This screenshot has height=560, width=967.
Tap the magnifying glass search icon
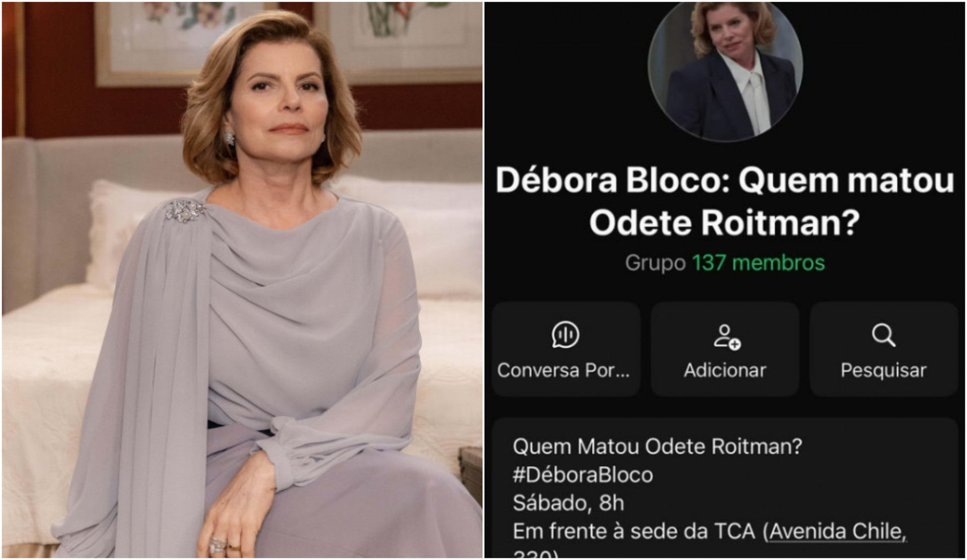(883, 335)
